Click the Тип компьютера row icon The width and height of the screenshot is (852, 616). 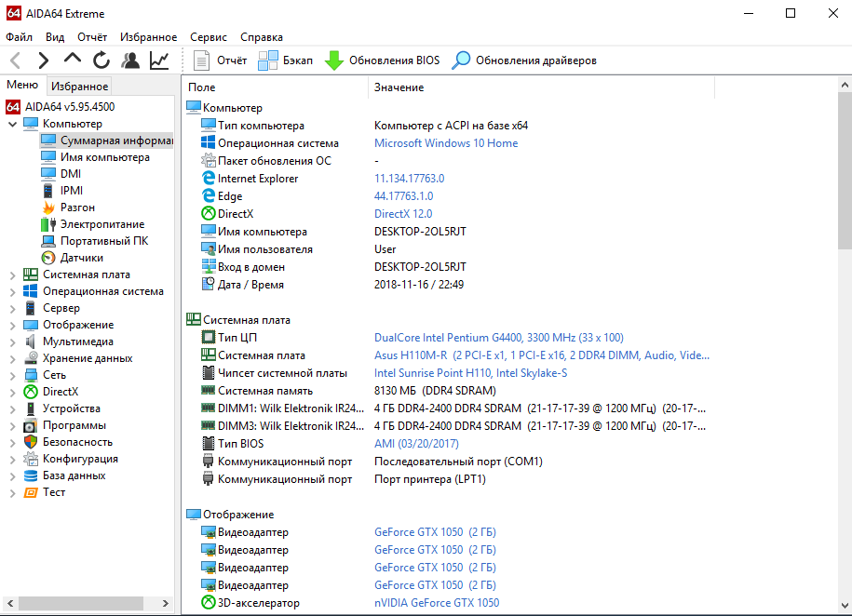point(208,126)
